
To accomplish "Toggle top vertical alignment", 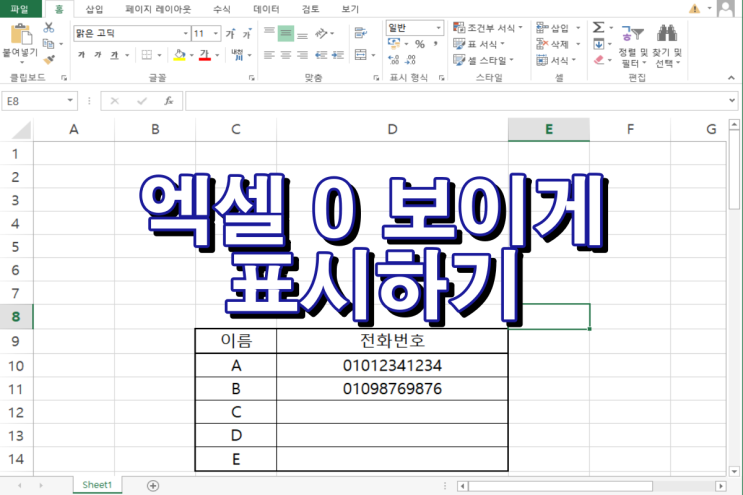I will (x=269, y=33).
